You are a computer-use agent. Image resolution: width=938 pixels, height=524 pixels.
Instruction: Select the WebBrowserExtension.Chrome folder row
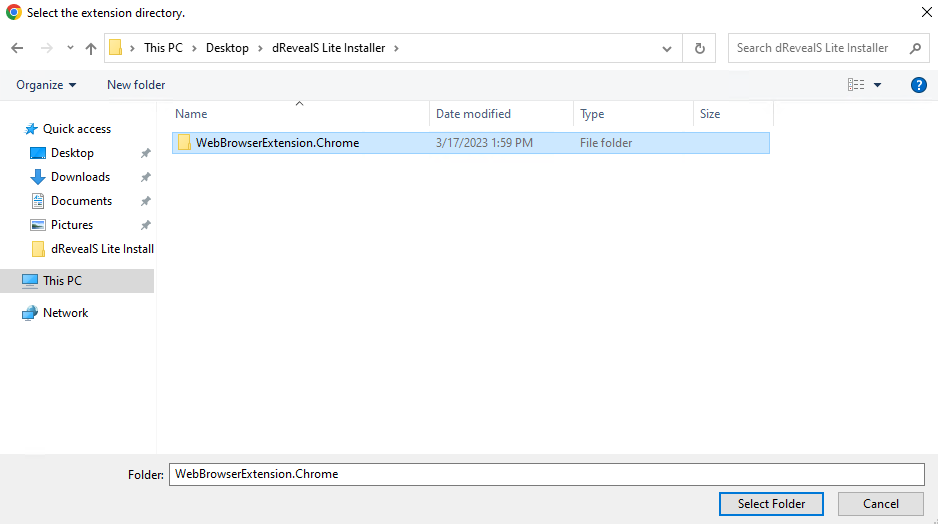(471, 143)
